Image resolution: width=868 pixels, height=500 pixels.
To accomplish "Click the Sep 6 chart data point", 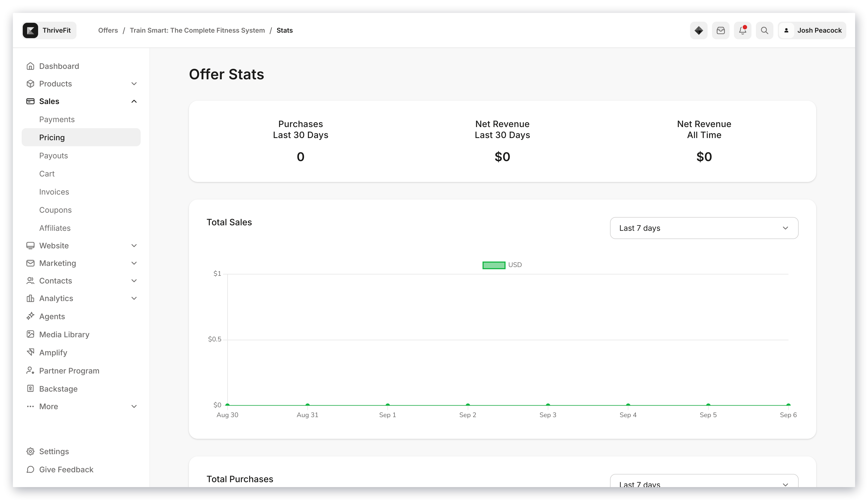I will (x=788, y=405).
